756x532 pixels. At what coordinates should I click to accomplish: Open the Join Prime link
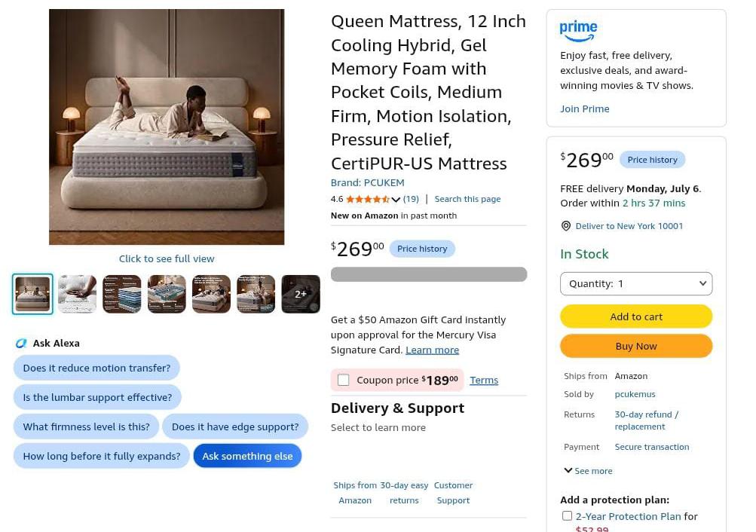584,109
